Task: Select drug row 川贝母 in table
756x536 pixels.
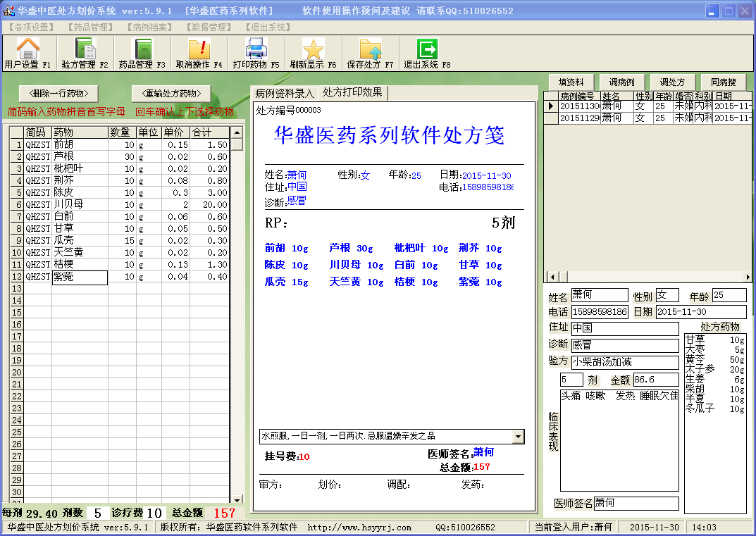Action: [120, 204]
